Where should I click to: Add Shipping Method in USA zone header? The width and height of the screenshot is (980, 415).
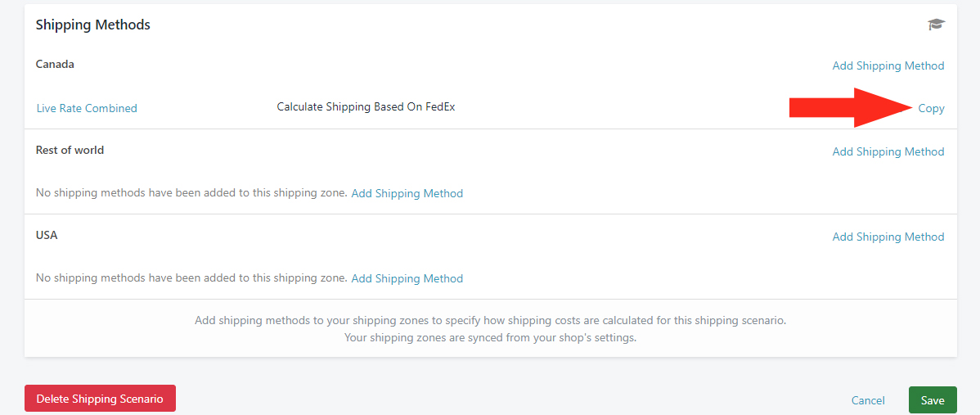pos(888,237)
